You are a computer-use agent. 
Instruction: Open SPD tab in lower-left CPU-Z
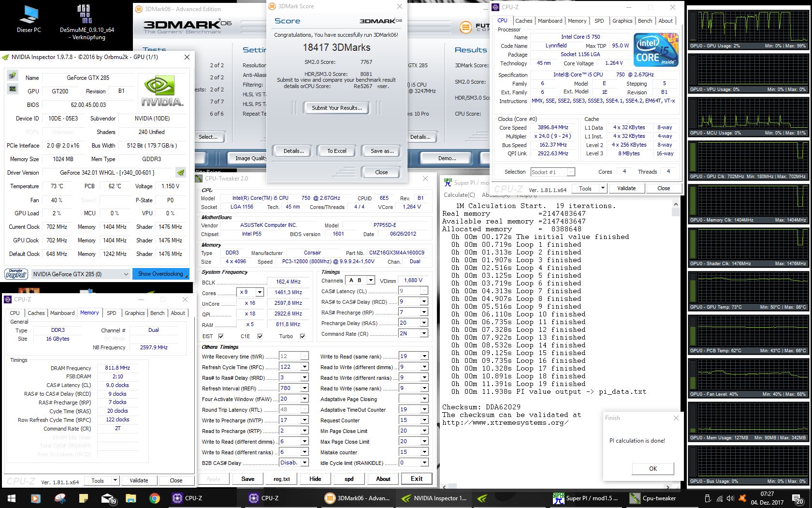(112, 313)
